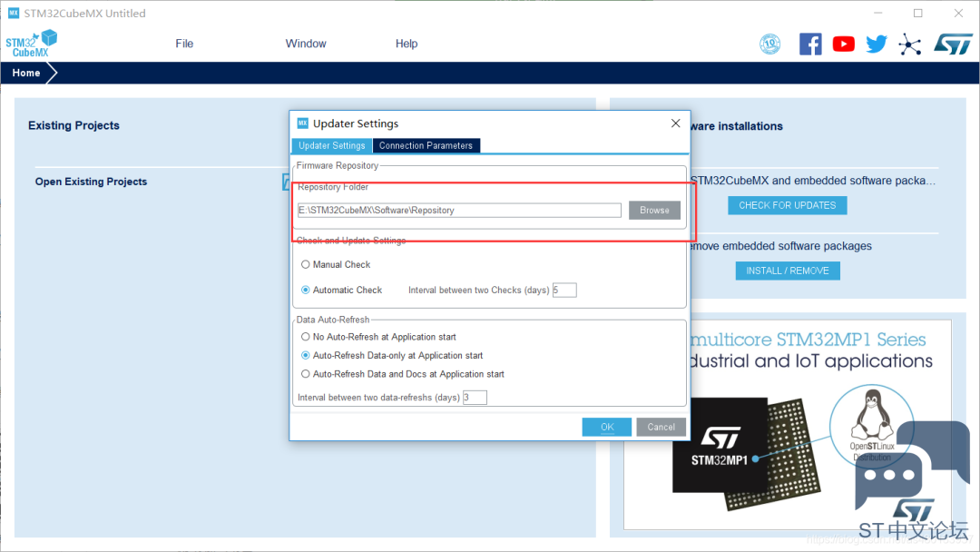The image size is (980, 552).
Task: Click the ST community network icon
Action: (x=910, y=44)
